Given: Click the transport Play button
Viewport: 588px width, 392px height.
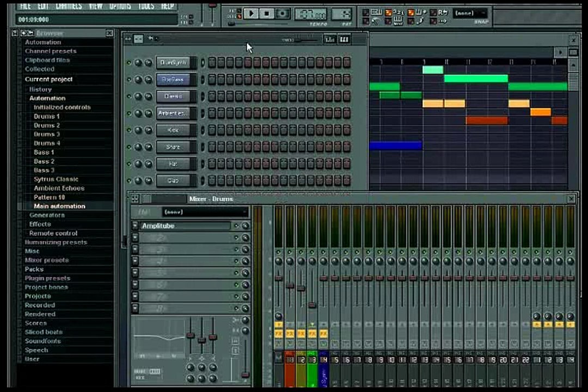Looking at the screenshot, I should point(251,14).
